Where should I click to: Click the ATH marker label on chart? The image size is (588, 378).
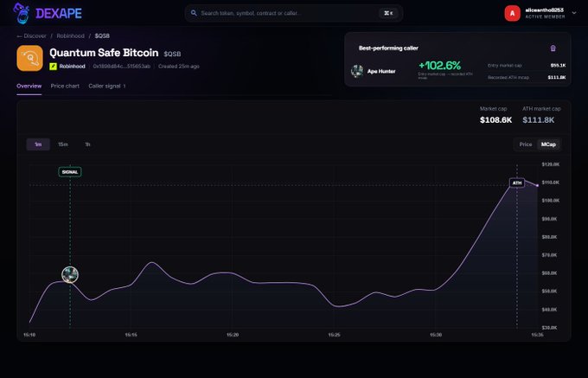(517, 183)
